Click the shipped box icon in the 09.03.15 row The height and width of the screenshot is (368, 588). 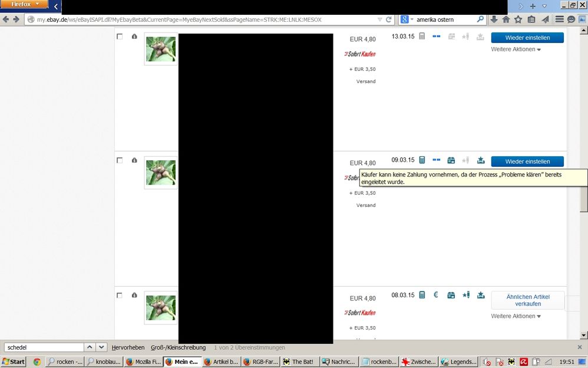point(451,160)
